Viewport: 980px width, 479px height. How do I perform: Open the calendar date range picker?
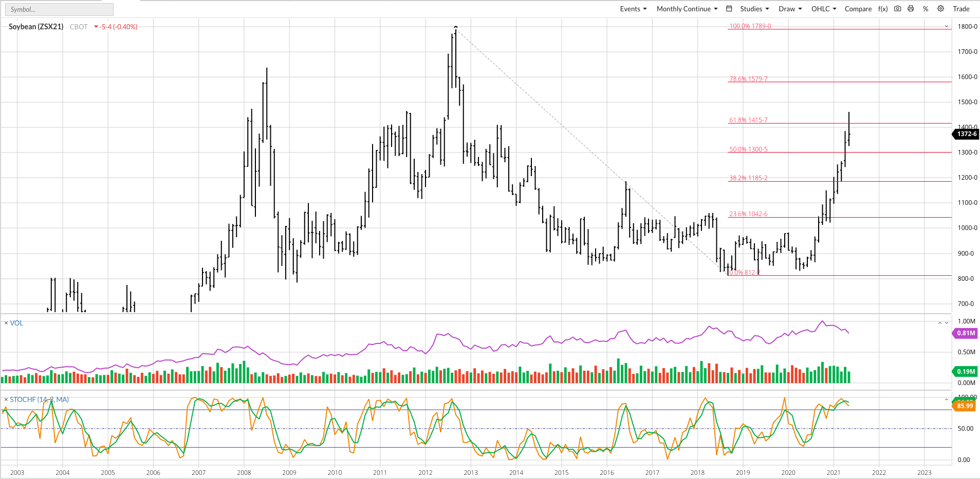coord(729,9)
